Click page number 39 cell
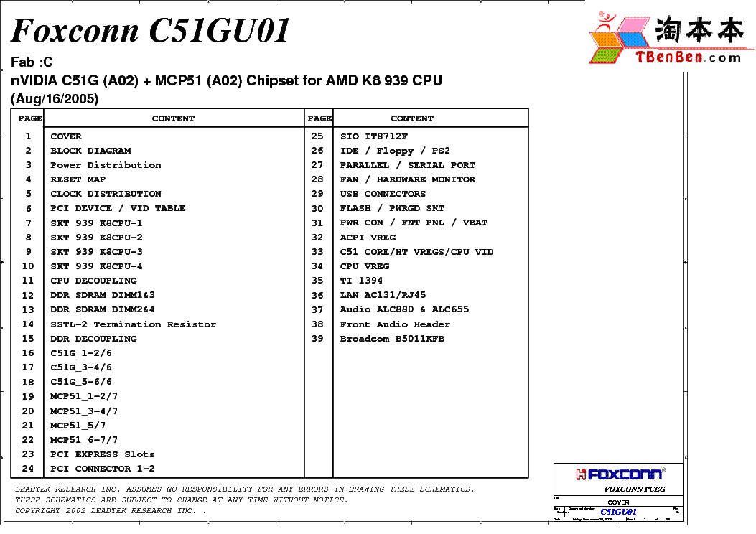The width and height of the screenshot is (756, 534). tap(317, 339)
